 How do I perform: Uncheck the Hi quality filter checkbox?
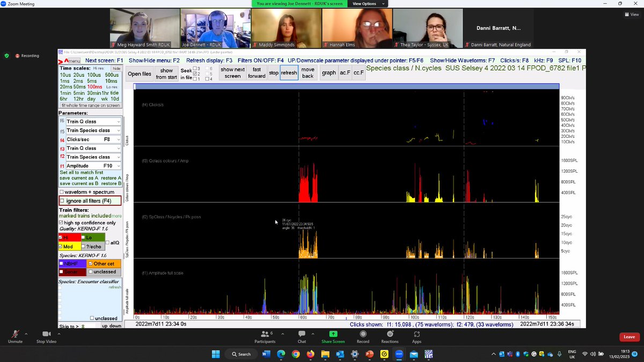pyautogui.click(x=61, y=237)
